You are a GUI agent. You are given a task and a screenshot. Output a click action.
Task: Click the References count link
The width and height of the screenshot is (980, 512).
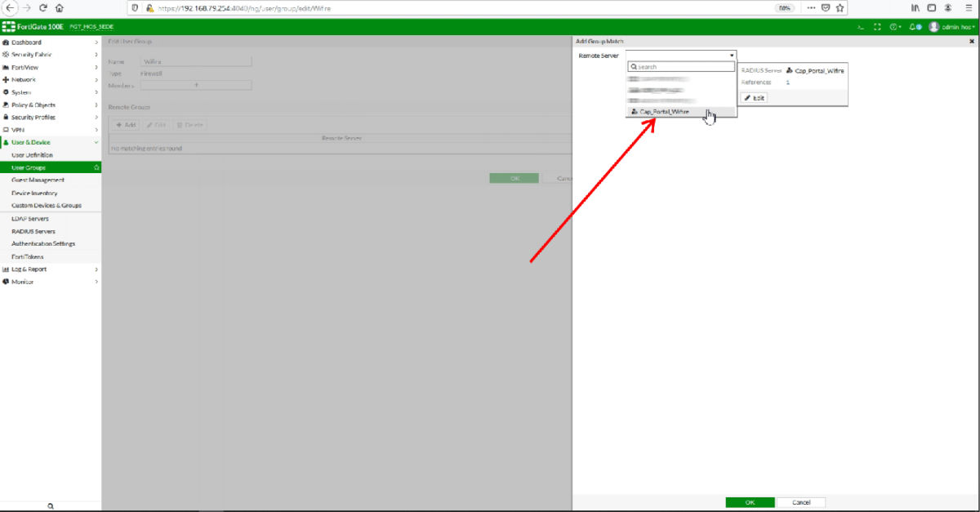(788, 82)
